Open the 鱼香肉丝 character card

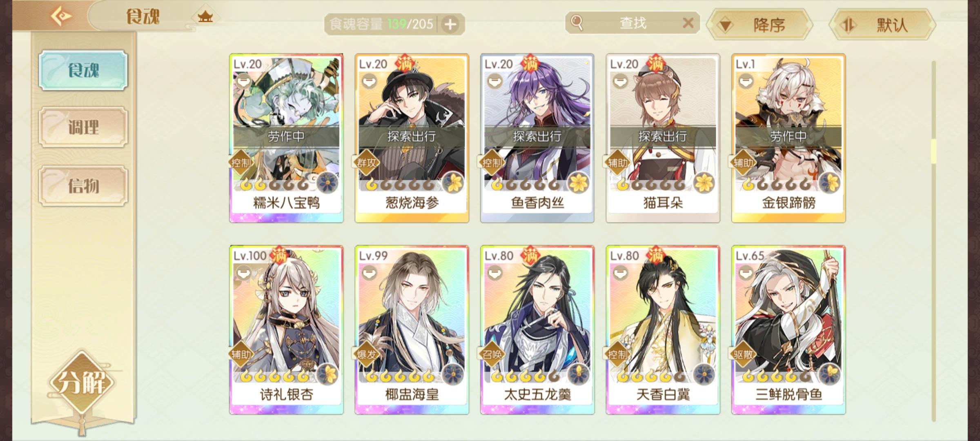click(x=537, y=138)
